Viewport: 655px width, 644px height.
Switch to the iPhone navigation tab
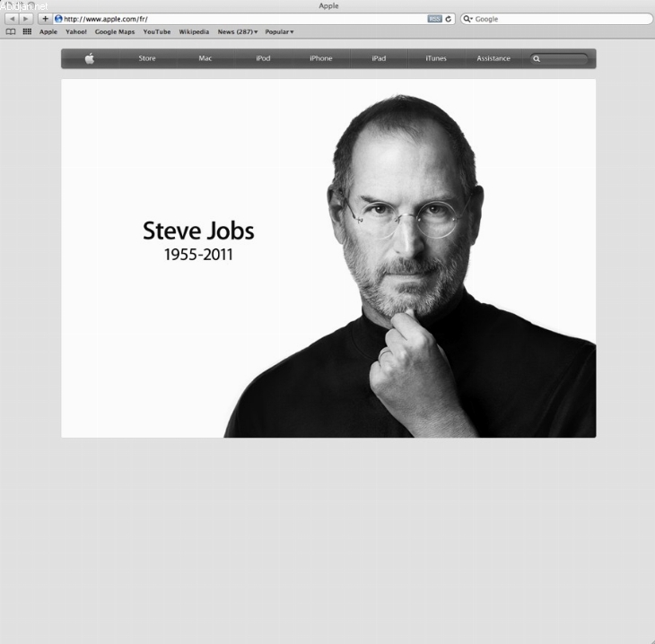pyautogui.click(x=321, y=58)
